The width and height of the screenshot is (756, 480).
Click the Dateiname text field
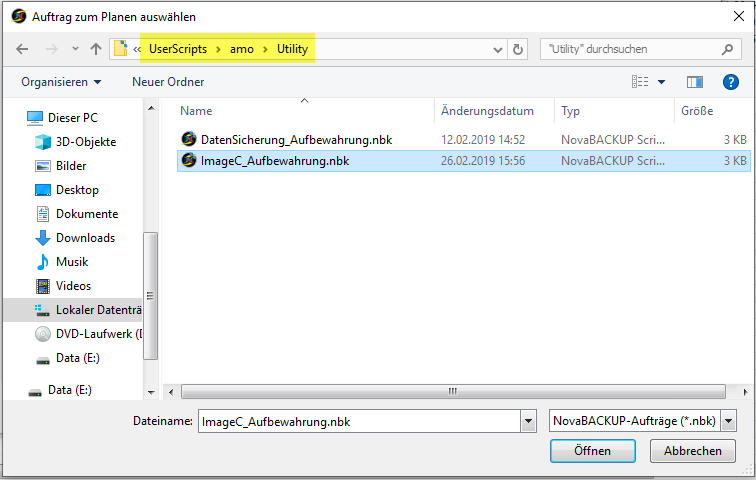360,421
